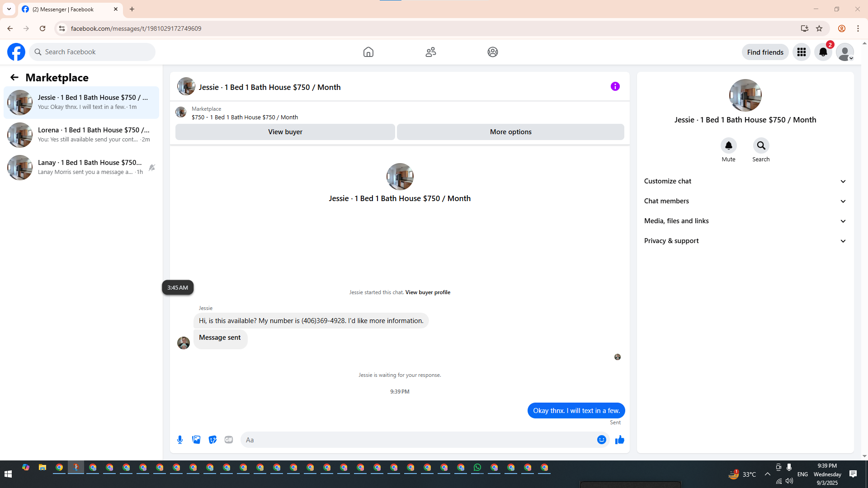
Task: Go to the Home feed icon
Action: (x=368, y=52)
